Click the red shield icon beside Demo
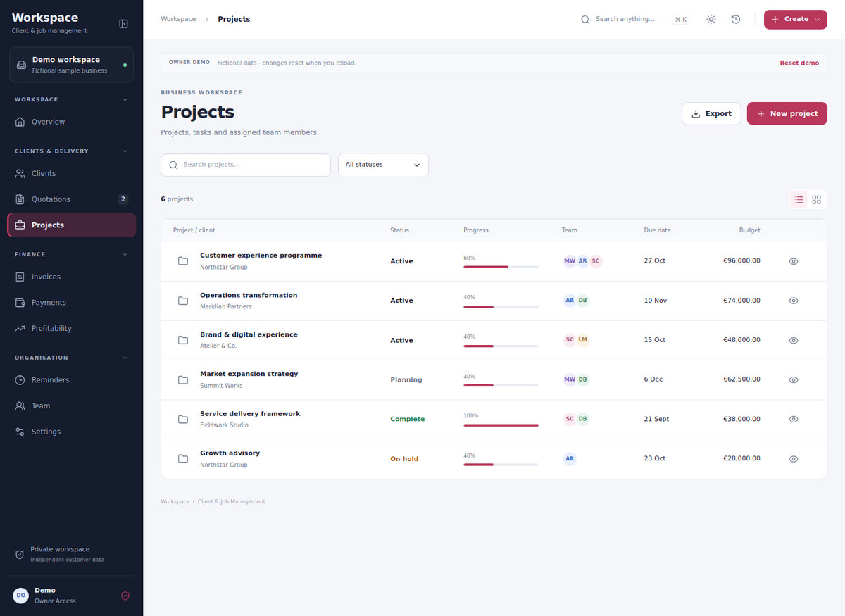This screenshot has width=845, height=616. 125,596
